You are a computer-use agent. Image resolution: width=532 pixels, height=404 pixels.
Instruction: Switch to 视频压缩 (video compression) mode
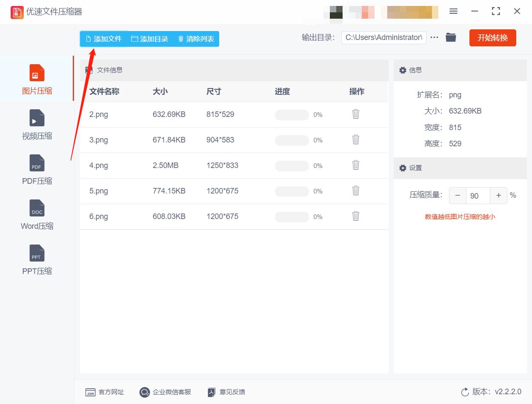pos(37,123)
